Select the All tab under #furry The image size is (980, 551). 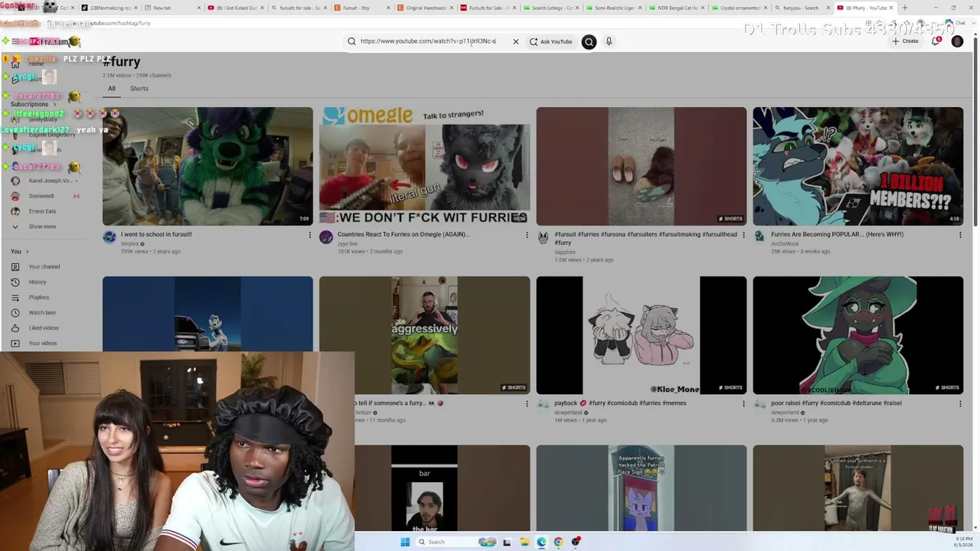(112, 89)
